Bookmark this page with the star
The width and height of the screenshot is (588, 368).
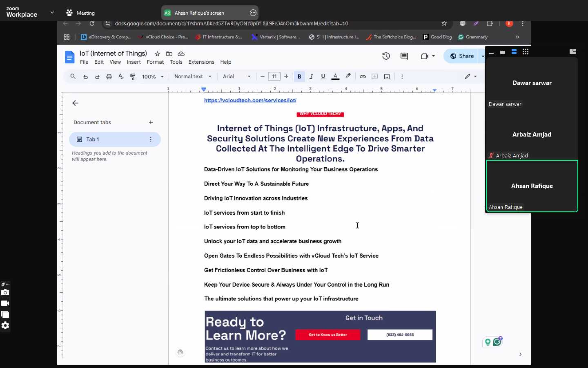[x=444, y=24]
